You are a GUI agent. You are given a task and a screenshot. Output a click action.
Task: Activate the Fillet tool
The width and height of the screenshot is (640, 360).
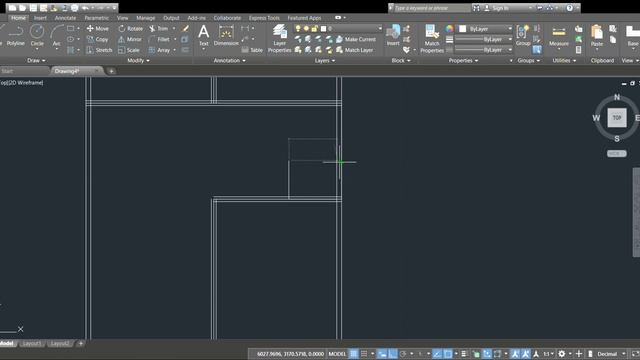[x=159, y=39]
